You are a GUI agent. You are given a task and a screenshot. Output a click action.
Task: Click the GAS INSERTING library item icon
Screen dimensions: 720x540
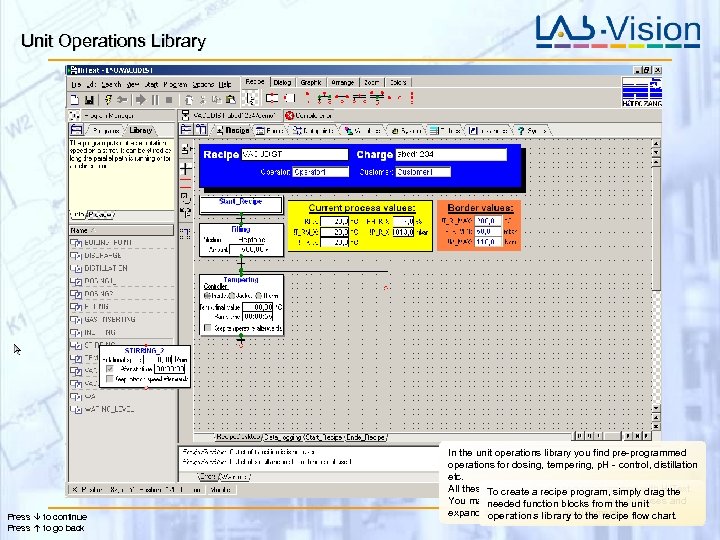coord(76,320)
